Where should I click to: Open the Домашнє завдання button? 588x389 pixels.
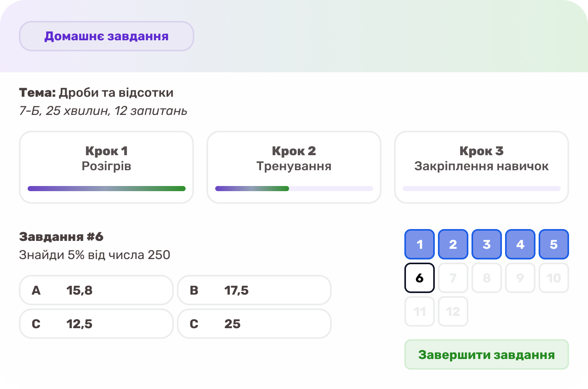106,36
